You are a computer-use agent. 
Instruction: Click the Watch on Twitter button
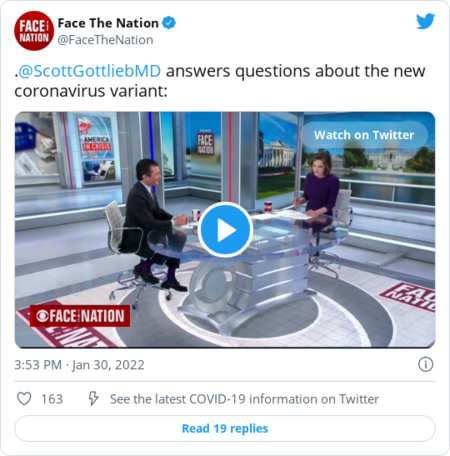point(364,135)
